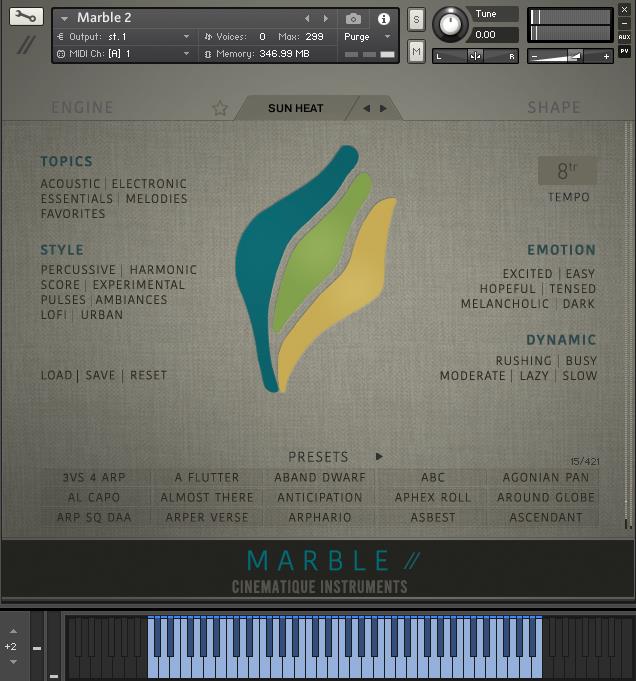The width and height of the screenshot is (636, 681).
Task: Click RESET button
Action: 149,375
